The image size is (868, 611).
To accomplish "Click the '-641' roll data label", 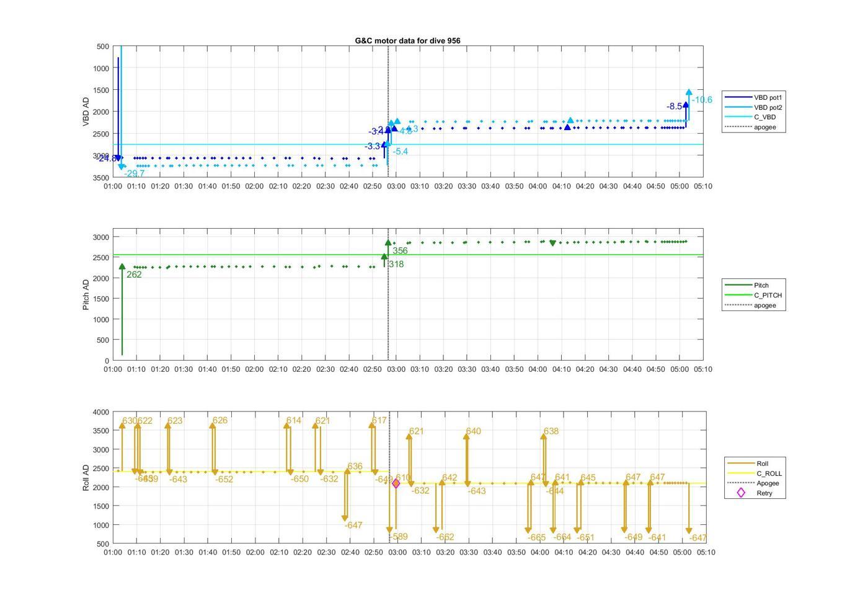I will pyautogui.click(x=657, y=537).
